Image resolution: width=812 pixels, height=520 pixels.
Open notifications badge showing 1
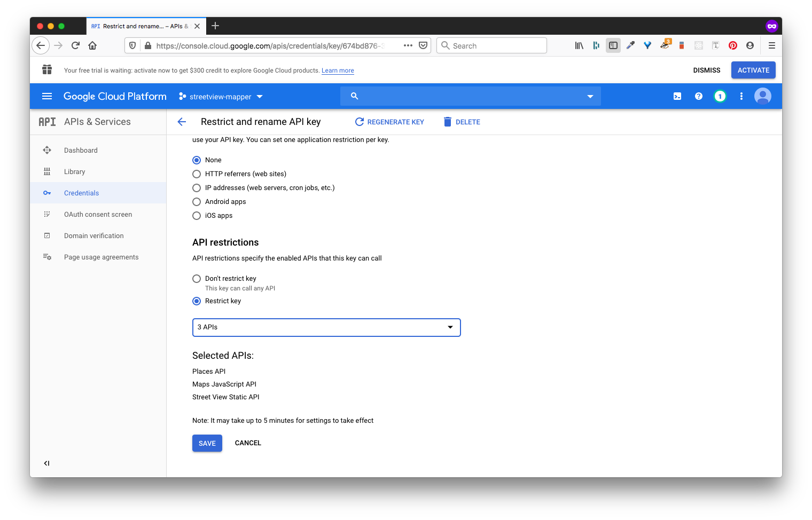(x=720, y=96)
